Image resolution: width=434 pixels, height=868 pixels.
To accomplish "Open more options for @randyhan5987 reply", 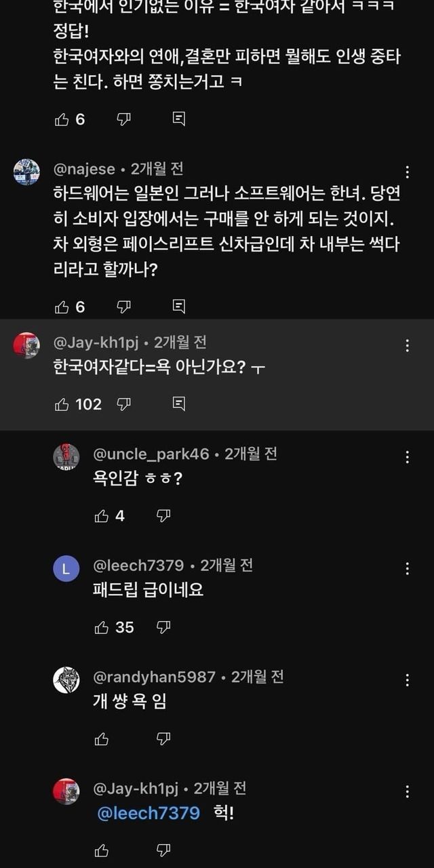I will tap(407, 680).
